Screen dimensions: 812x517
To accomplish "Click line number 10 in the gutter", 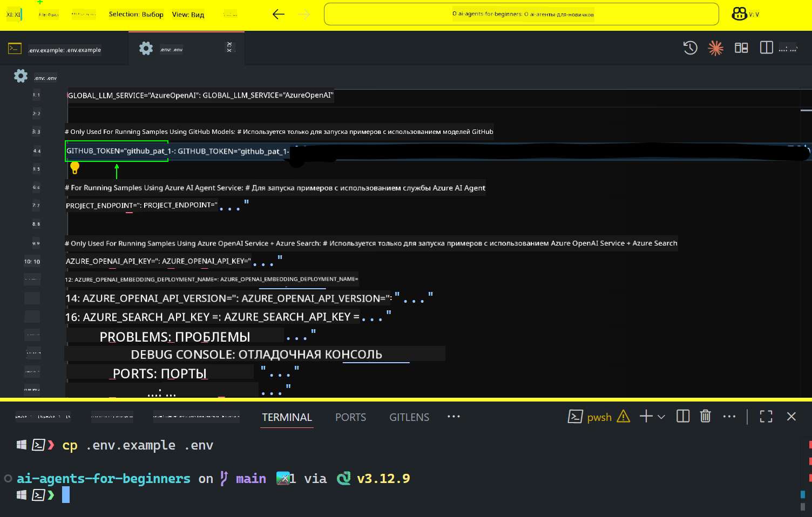I will coord(32,262).
